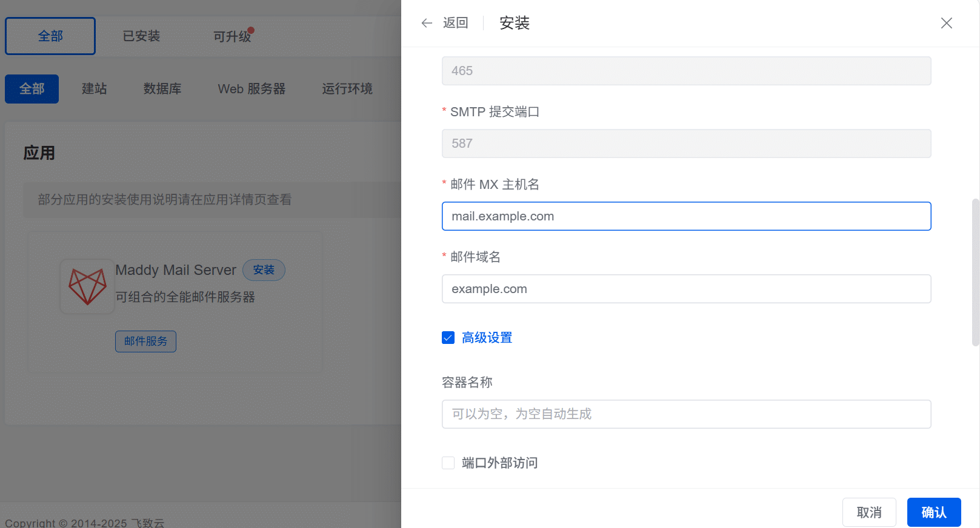This screenshot has height=528, width=980.
Task: Click the 安装 button beside Maddy
Action: tap(264, 270)
